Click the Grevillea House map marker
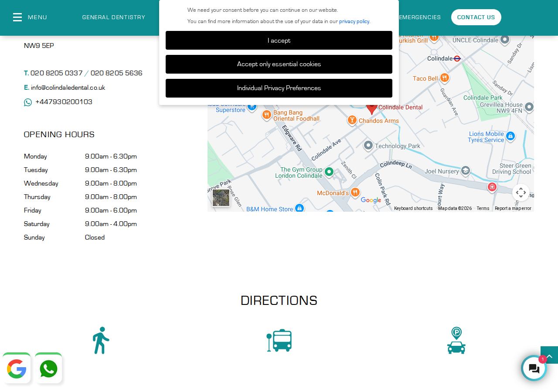Screen dimensions: 558x392 click(529, 106)
